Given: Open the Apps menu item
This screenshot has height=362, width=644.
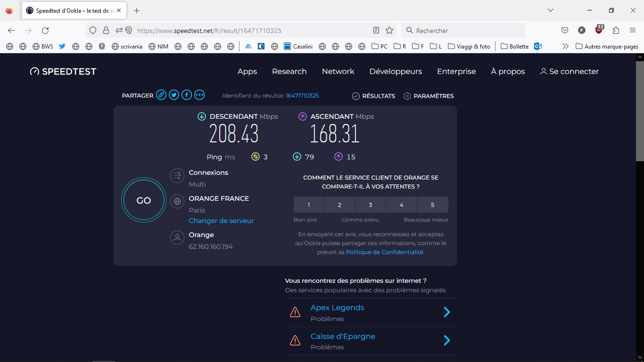Looking at the screenshot, I should pos(247,72).
